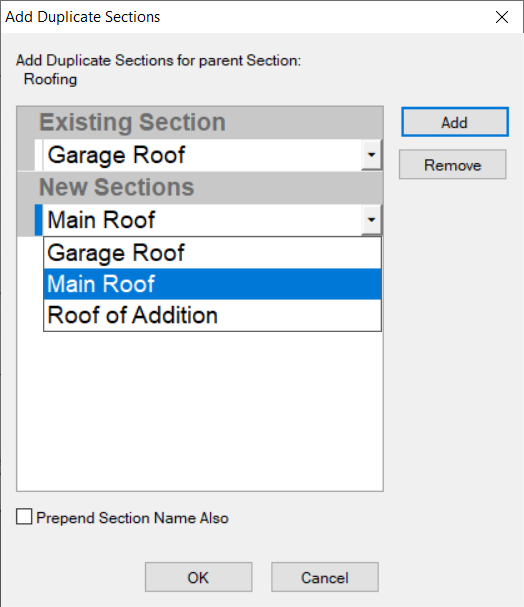Click the Prepend Section Name Also label text
The width and height of the screenshot is (524, 607).
132,518
